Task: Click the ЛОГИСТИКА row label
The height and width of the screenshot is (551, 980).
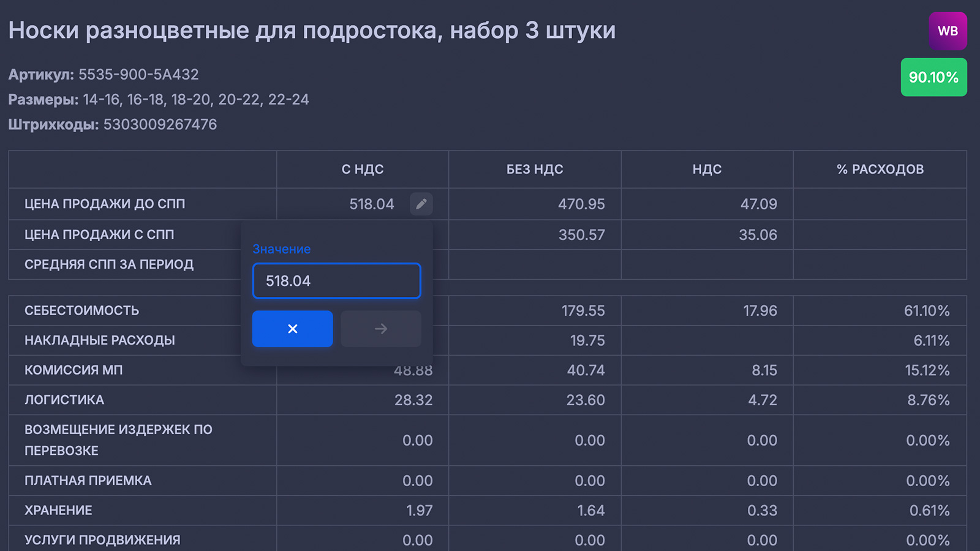Action: pyautogui.click(x=64, y=400)
